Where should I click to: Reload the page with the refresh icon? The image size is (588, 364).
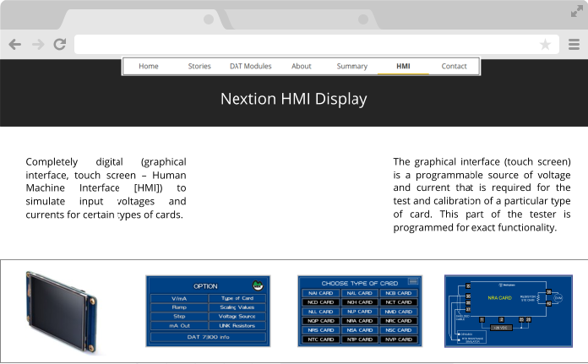[59, 45]
